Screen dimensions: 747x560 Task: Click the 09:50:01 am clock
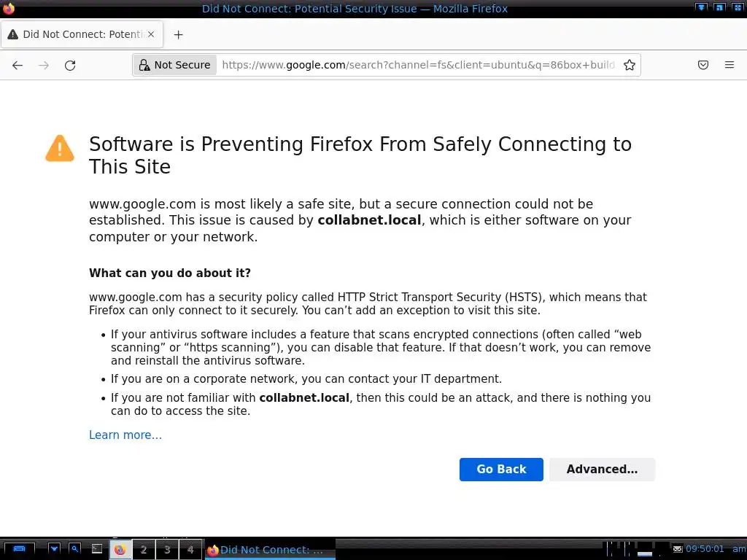(716, 549)
